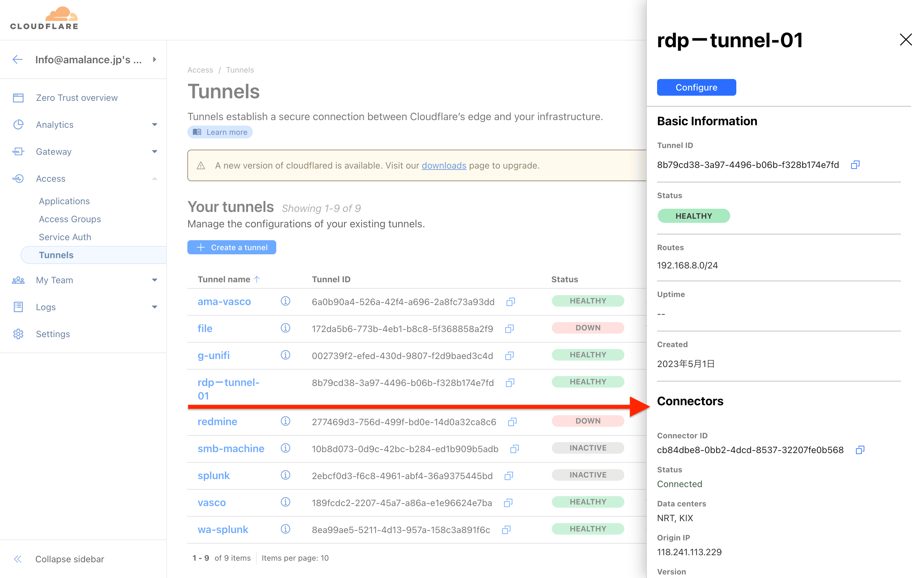The height and width of the screenshot is (578, 924).
Task: Copy the splunk tunnel ID
Action: click(x=509, y=476)
